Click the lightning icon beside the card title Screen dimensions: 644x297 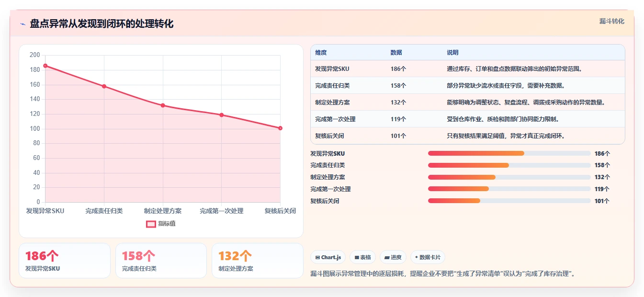pos(23,24)
